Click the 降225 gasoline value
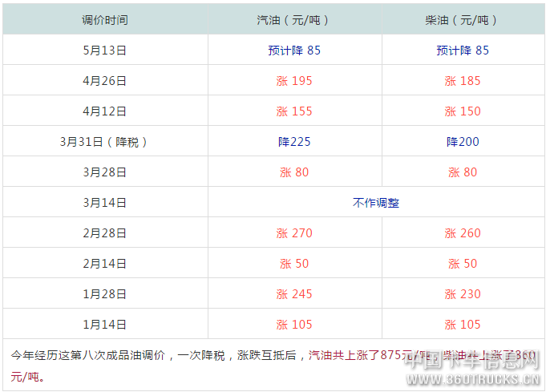Viewport: 546px width, 392px height. click(x=294, y=142)
